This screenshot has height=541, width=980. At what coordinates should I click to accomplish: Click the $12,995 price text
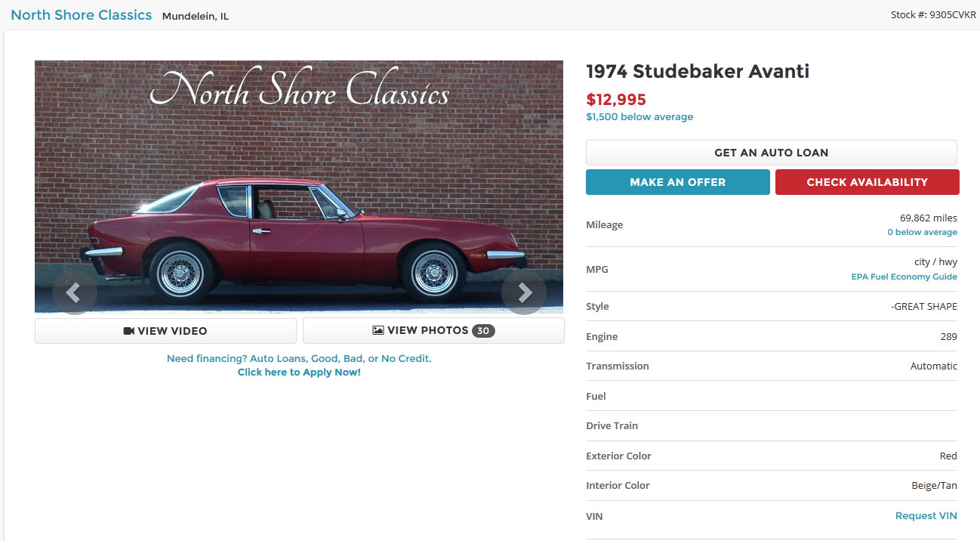pos(616,99)
